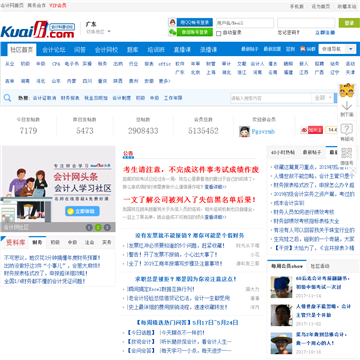Click the cat mascot icon on sidebar
This screenshot has height=360, width=360.
coord(347,90)
